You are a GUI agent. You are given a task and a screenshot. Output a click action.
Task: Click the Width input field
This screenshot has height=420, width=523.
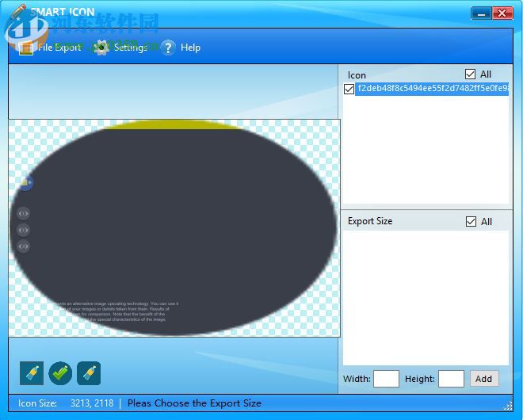pyautogui.click(x=386, y=379)
